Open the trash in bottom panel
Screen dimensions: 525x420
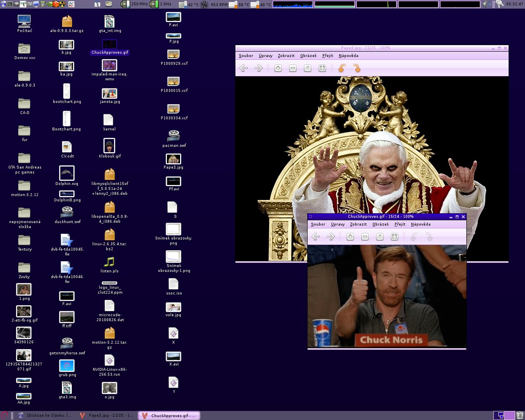520,415
